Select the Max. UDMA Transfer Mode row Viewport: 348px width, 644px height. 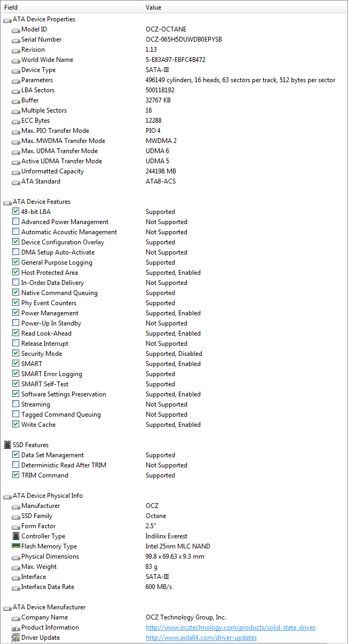click(174, 151)
